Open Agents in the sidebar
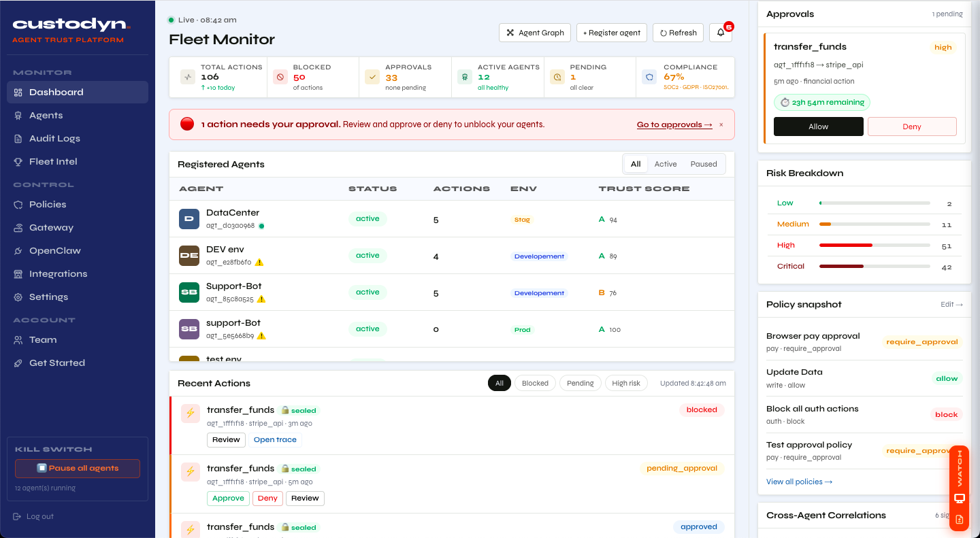Screen dimensions: 980x538 coord(78,116)
